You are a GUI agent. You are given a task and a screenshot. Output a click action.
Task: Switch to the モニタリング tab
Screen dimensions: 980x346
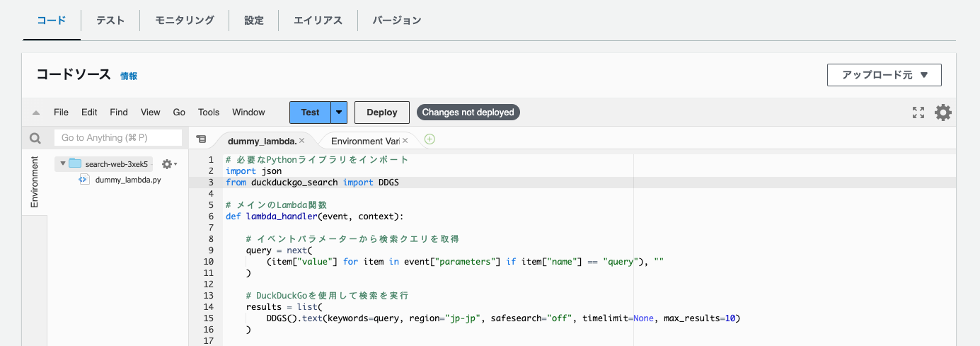pos(184,21)
